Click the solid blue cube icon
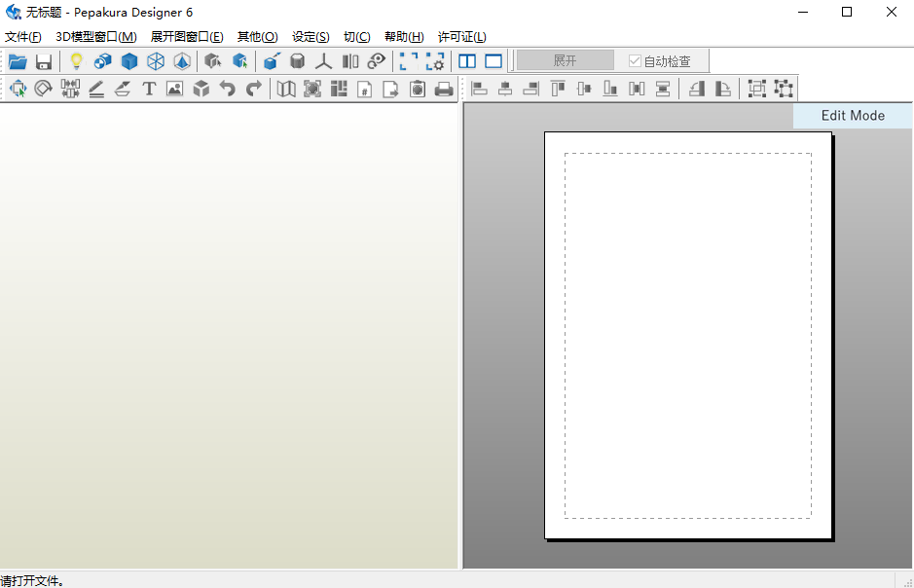 coord(128,61)
